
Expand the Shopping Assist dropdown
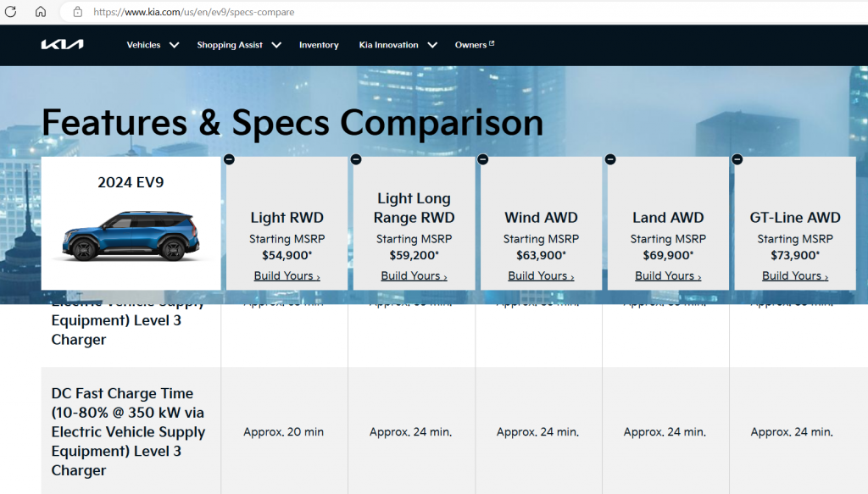coord(238,45)
